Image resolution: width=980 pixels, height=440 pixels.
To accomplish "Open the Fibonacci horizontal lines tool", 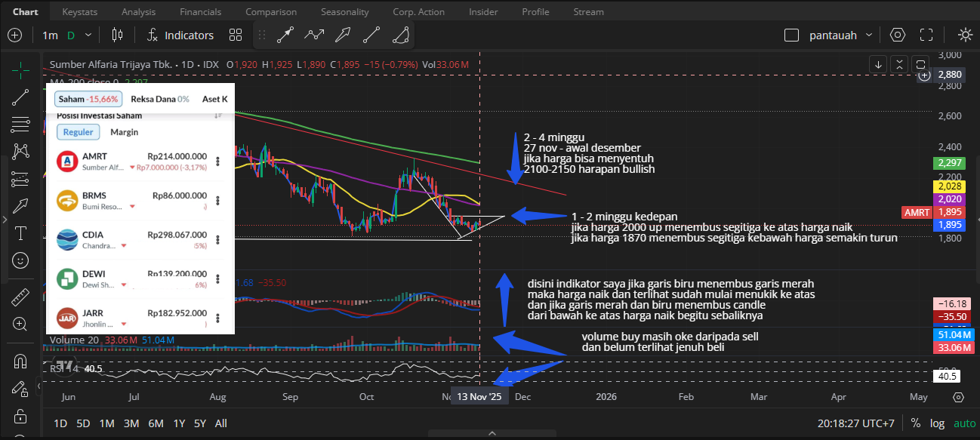I will [20, 124].
